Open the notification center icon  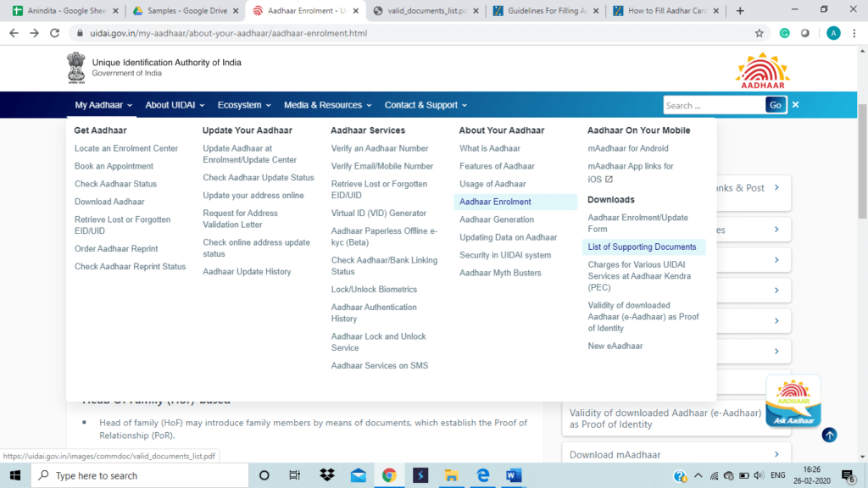click(849, 476)
